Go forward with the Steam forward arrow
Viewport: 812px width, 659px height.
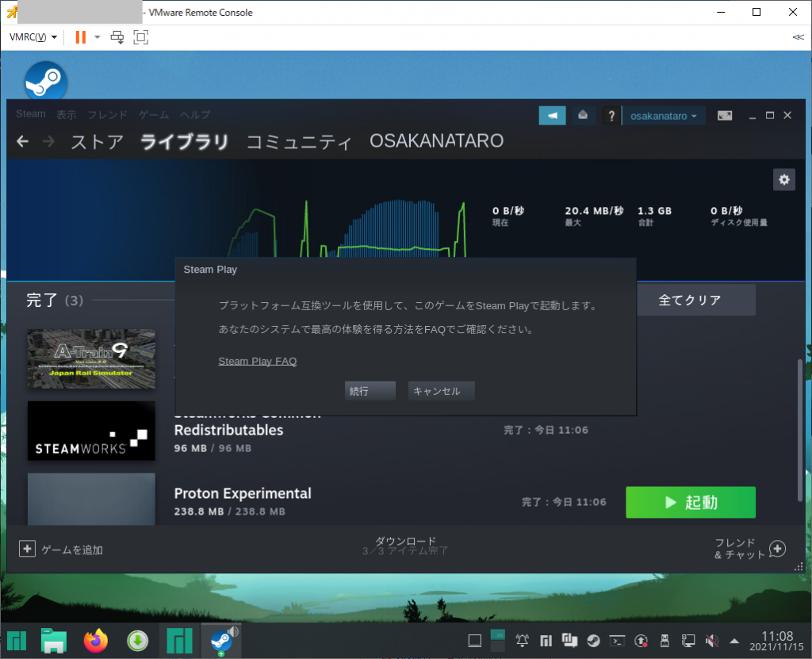pyautogui.click(x=48, y=141)
